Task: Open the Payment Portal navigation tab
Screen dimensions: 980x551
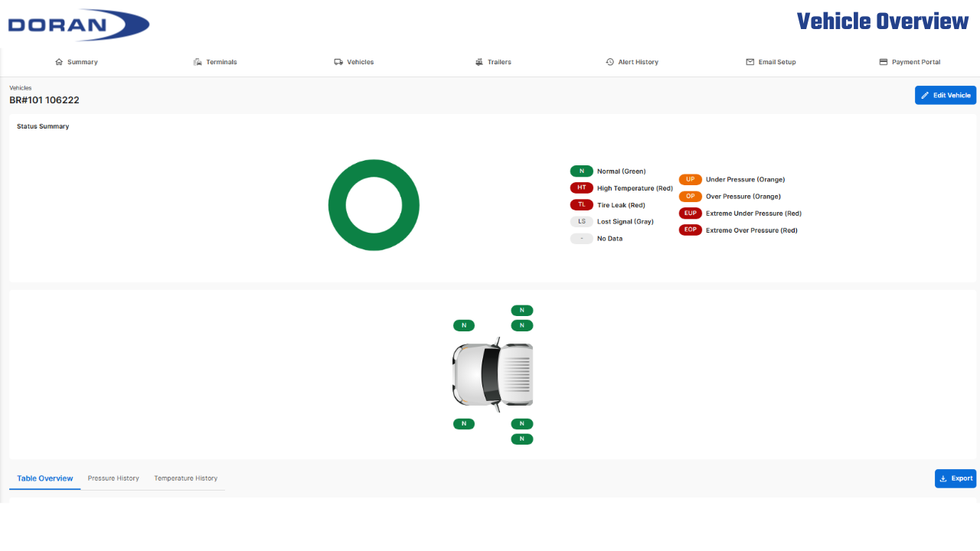Action: coord(910,62)
